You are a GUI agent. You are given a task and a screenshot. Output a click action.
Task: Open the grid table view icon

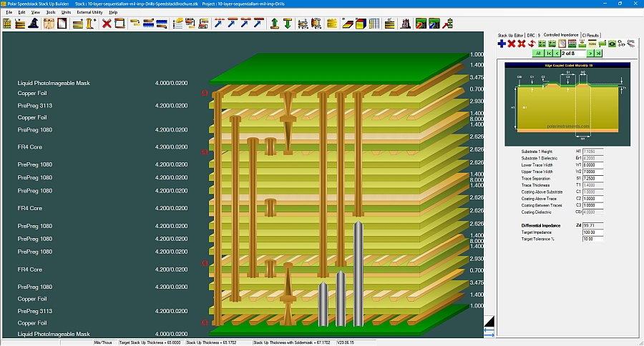click(x=374, y=24)
